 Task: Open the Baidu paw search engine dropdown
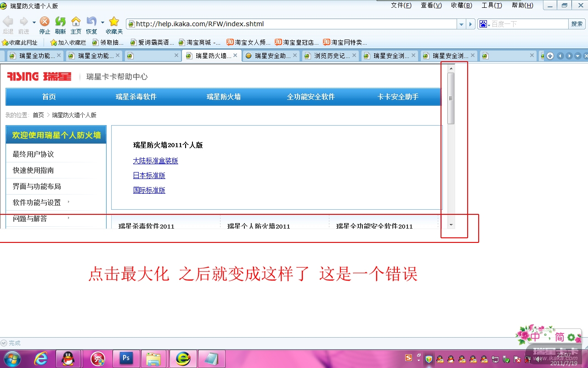tap(485, 24)
